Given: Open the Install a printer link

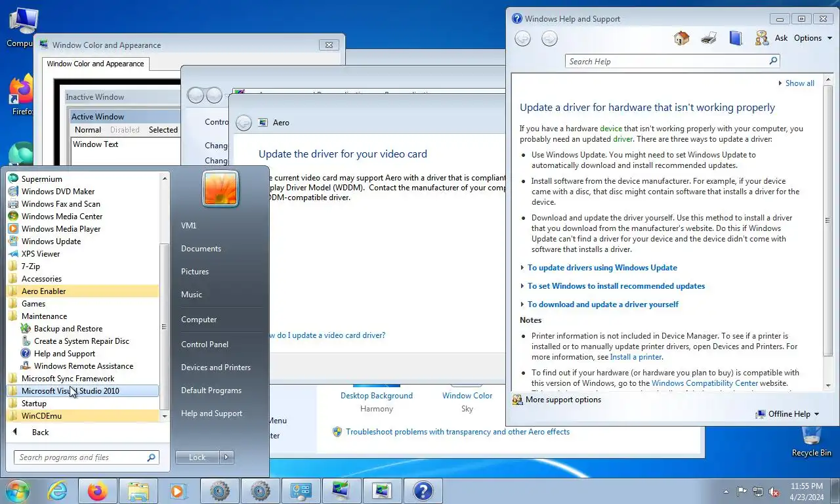Looking at the screenshot, I should coord(636,357).
